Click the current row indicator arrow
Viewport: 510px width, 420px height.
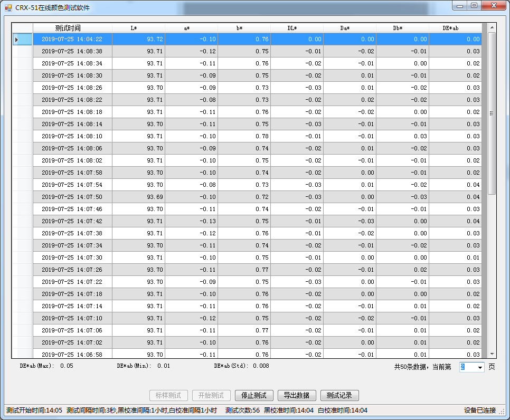click(16, 40)
